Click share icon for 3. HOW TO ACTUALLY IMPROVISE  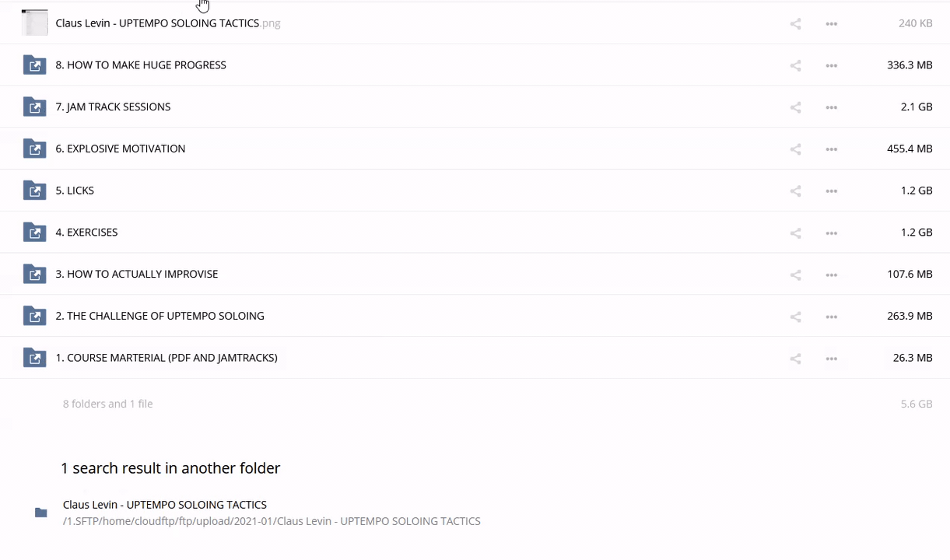point(795,275)
